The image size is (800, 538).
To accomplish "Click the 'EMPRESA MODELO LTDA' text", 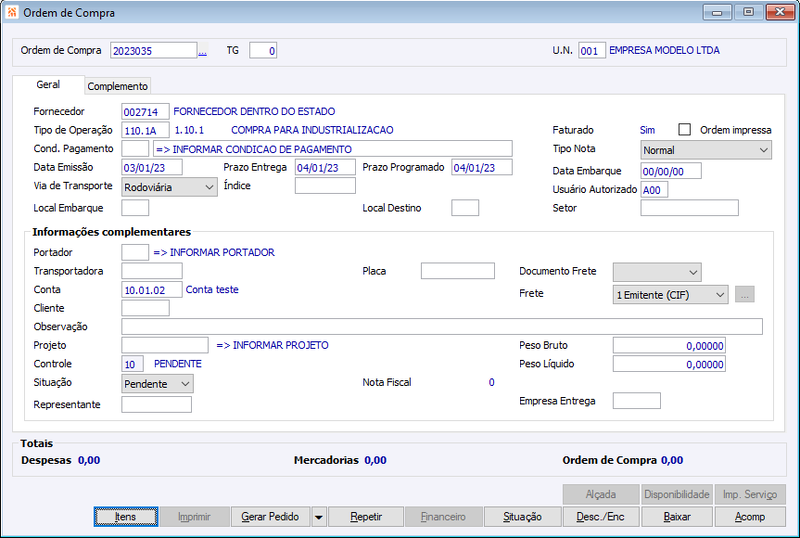I will pos(664,50).
